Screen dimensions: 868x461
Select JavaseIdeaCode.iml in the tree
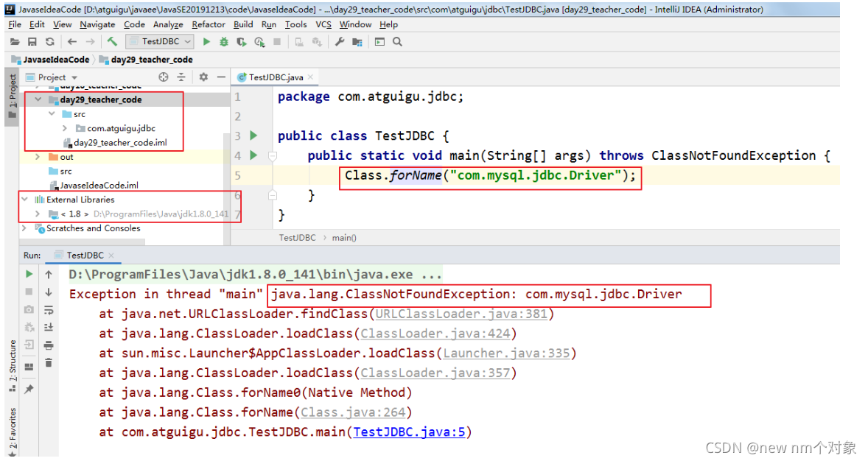tap(94, 186)
